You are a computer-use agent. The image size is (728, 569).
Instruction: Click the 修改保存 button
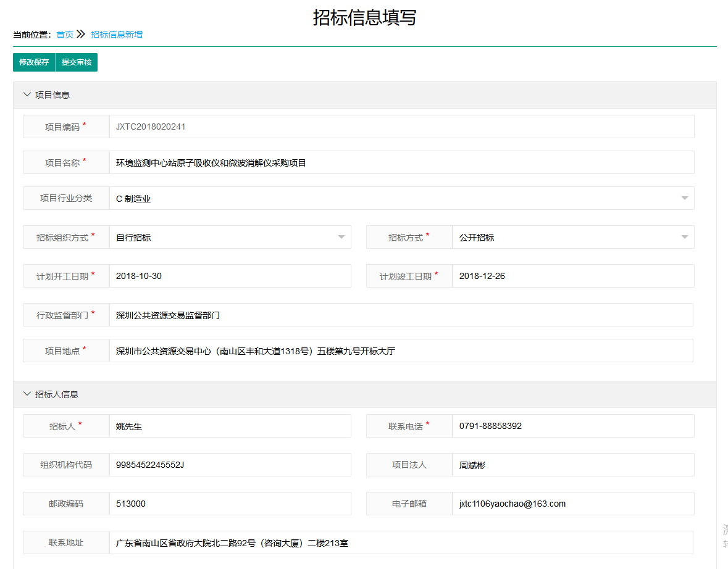pyautogui.click(x=34, y=62)
